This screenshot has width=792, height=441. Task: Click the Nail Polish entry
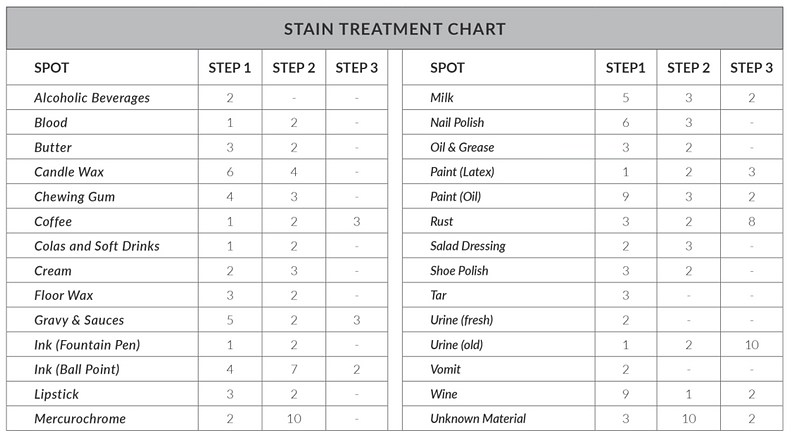[x=457, y=122]
